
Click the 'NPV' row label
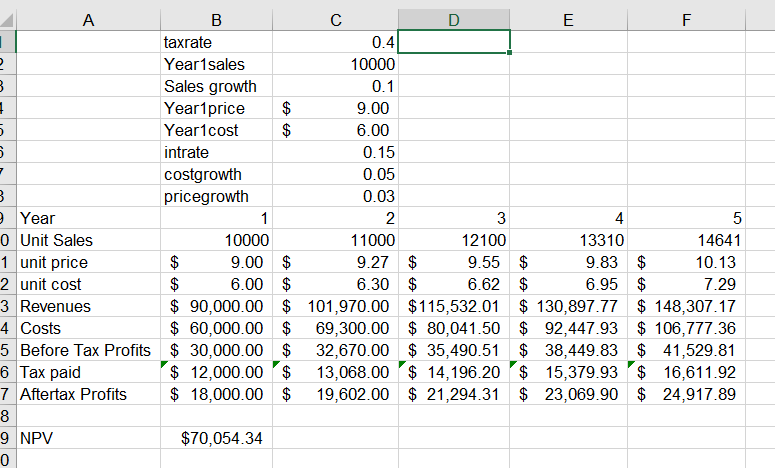point(88,438)
